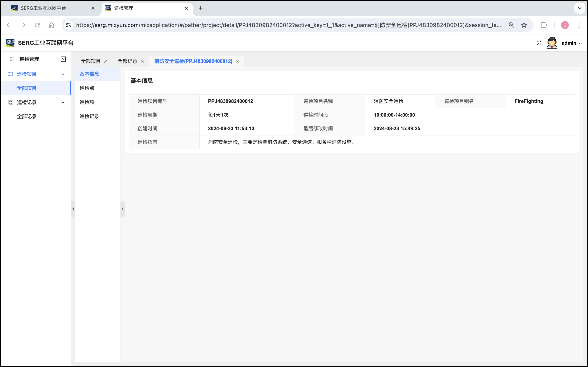Viewport: 588px width, 367px height.
Task: Open the browser extensions puzzle icon
Action: click(x=544, y=25)
